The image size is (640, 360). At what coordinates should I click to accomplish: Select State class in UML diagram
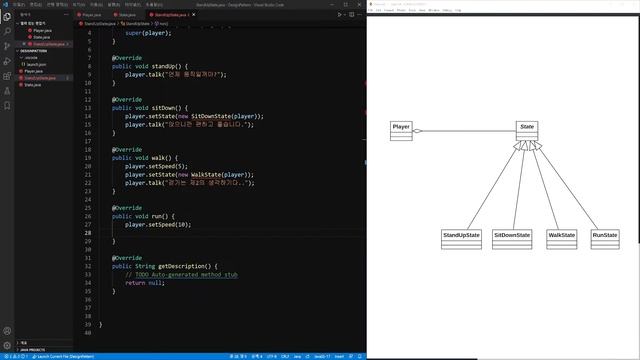coord(527,131)
